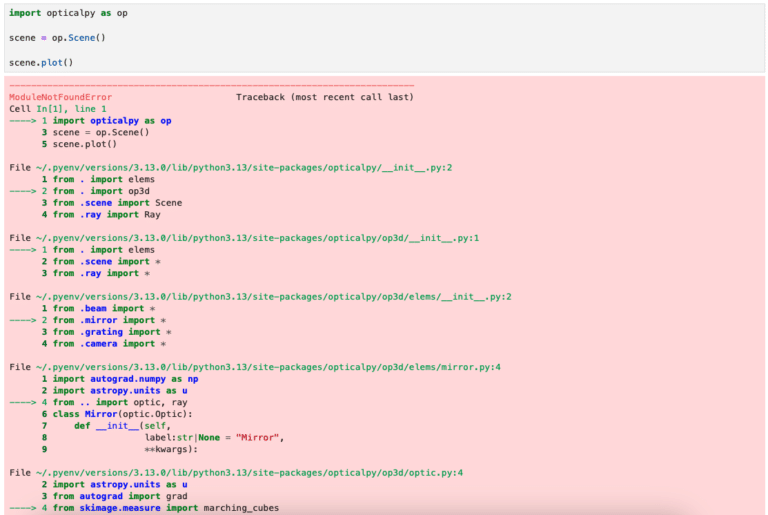
Task: Click 'Traceback (most recent call last)' text
Action: point(324,97)
